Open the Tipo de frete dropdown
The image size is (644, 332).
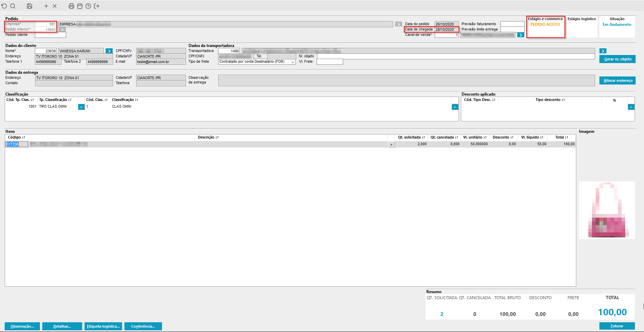point(292,62)
